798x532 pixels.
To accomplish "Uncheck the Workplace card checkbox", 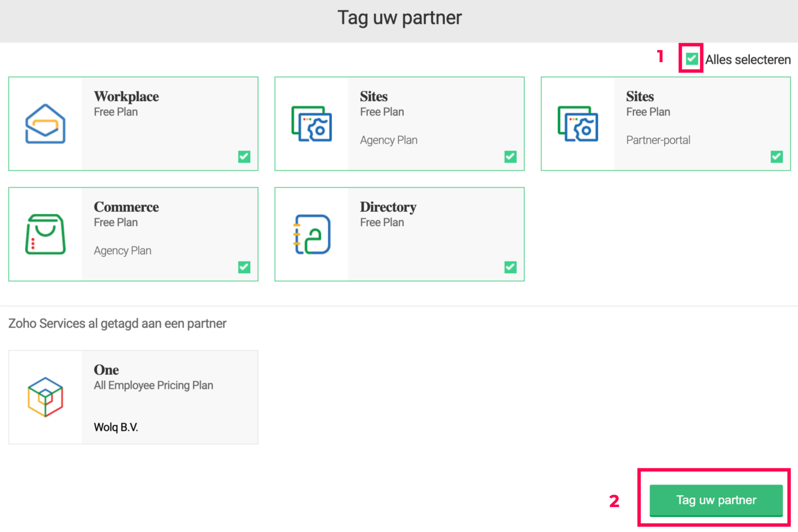I will [244, 156].
